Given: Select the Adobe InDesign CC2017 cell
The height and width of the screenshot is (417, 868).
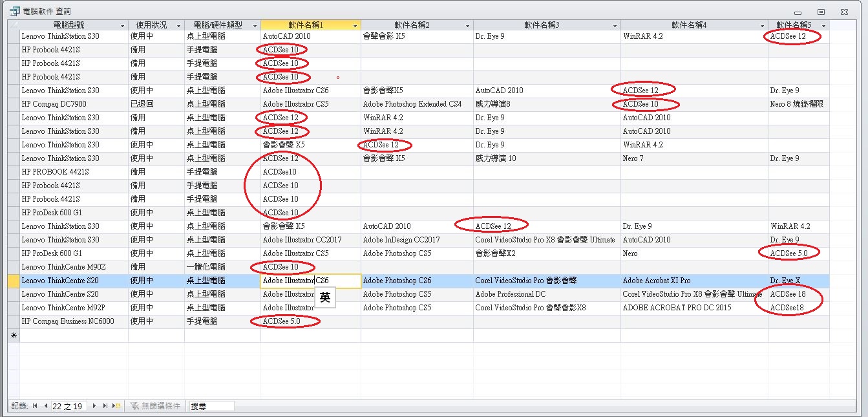Looking at the screenshot, I should point(418,240).
